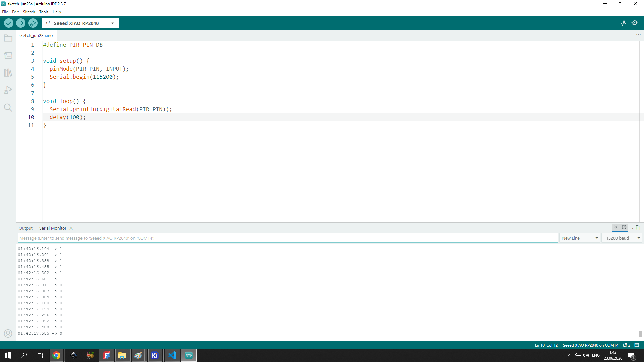This screenshot has height=362, width=644.
Task: Open KiCad from the taskbar
Action: tap(155, 355)
